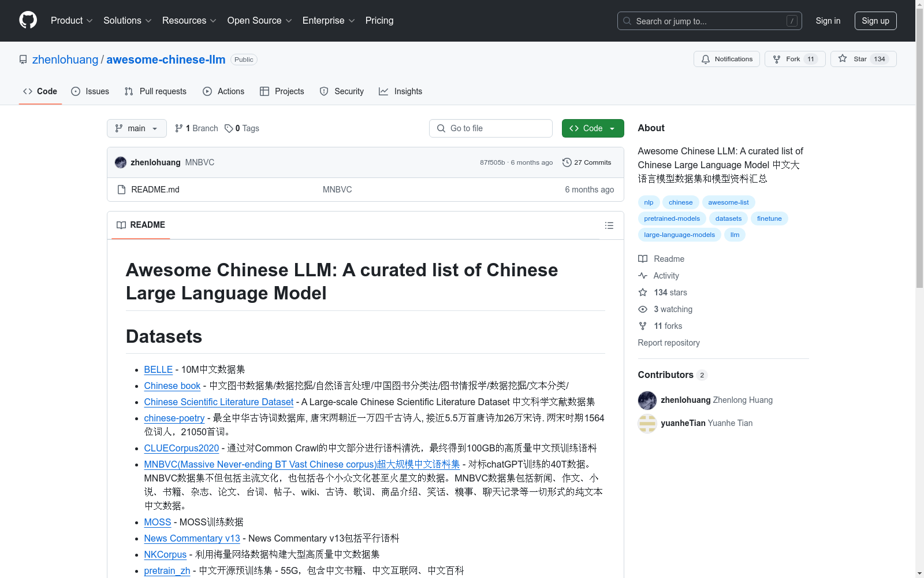Click zhenlohuang avatar in commit row
The height and width of the screenshot is (578, 924).
(121, 162)
